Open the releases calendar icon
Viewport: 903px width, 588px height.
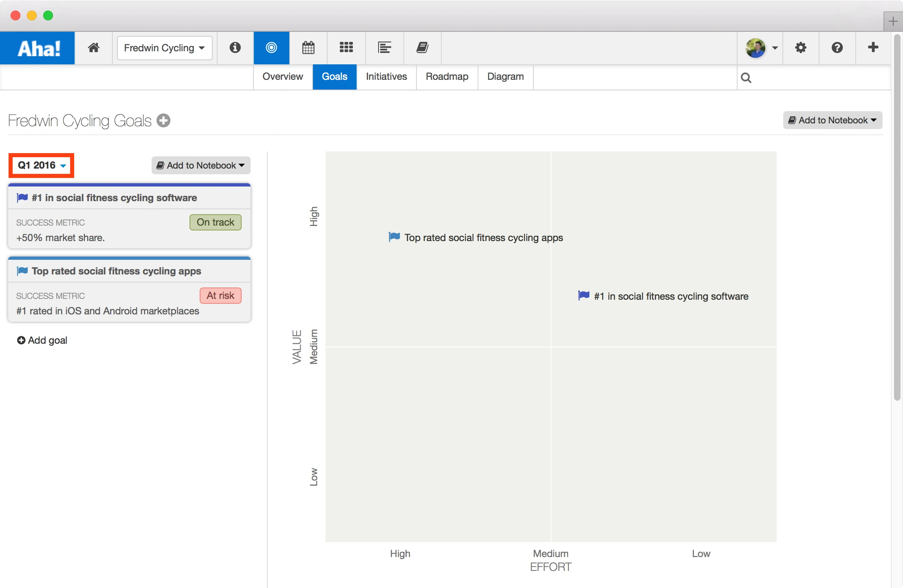[x=308, y=48]
